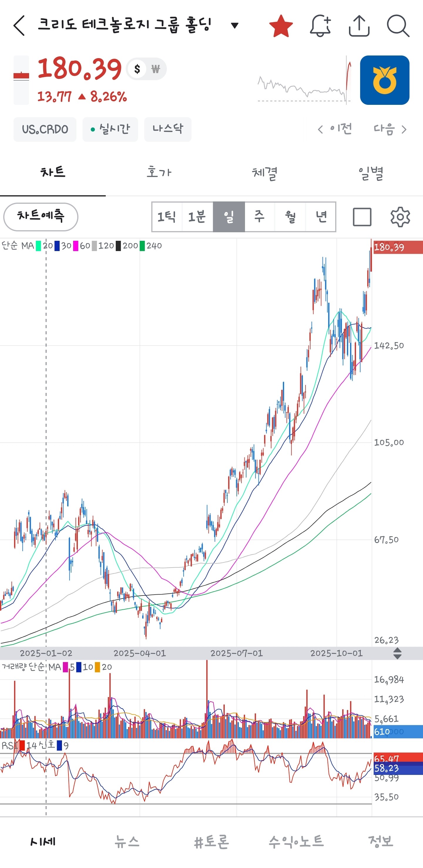The width and height of the screenshot is (423, 868).
Task: Go to next stock with 다음
Action: (x=390, y=129)
